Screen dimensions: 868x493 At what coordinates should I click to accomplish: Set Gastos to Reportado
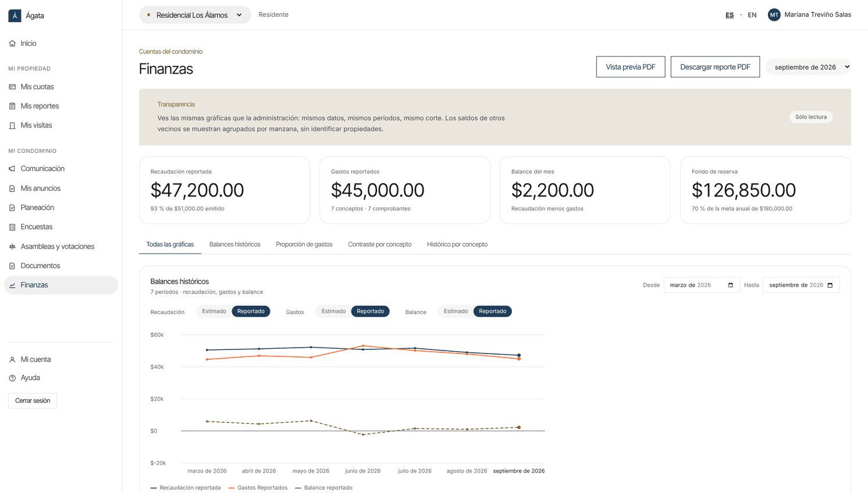coord(371,311)
